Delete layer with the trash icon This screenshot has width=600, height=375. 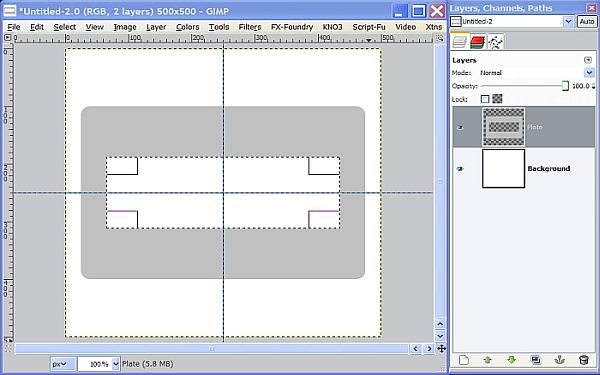coord(584,360)
